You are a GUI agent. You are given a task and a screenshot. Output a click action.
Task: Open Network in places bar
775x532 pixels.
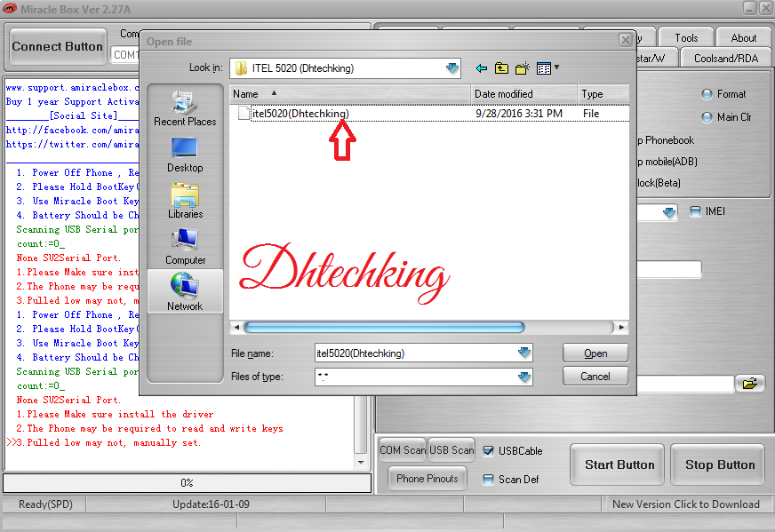(x=185, y=291)
